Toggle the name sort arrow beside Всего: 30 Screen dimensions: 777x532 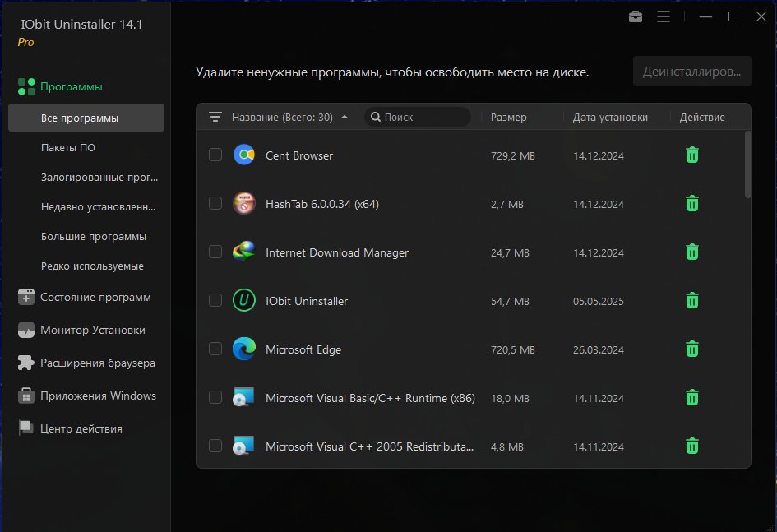tap(345, 117)
